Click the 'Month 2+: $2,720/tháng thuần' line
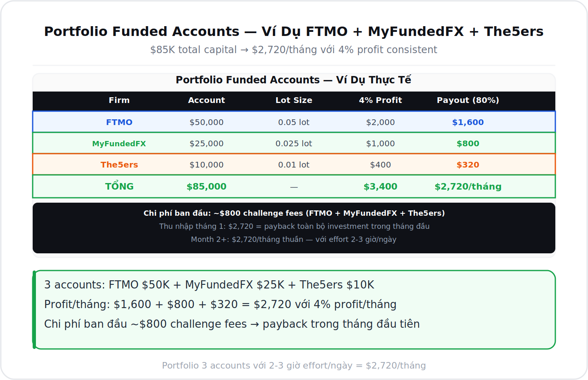This screenshot has height=380, width=588. tap(294, 239)
